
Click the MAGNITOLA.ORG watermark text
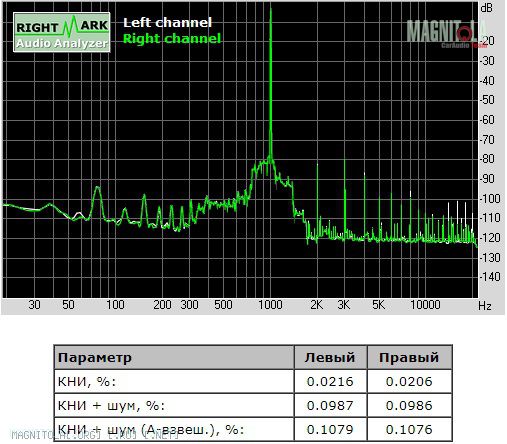95,435
